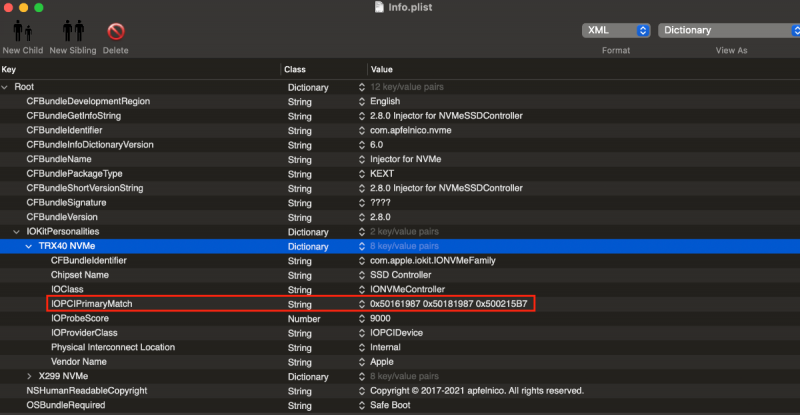
Task: Click the New Child toolbar icon
Action: [22, 31]
